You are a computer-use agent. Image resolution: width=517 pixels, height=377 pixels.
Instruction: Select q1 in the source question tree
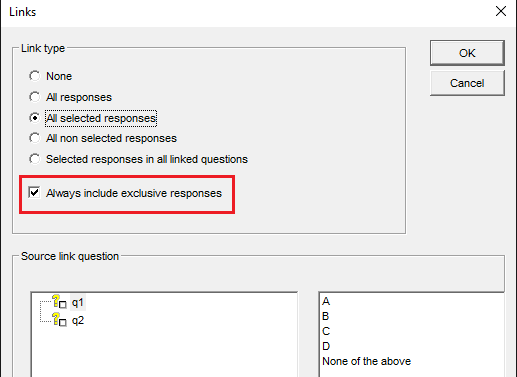coord(78,303)
